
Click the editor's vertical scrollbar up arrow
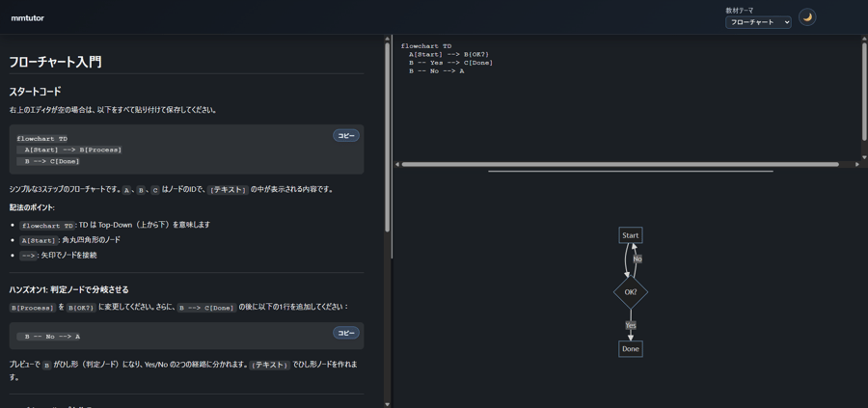(x=863, y=40)
